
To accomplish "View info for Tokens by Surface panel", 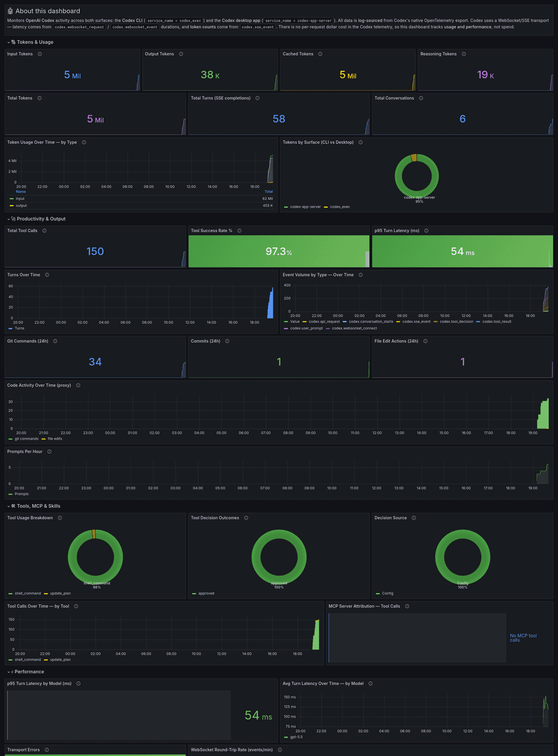I will (361, 142).
